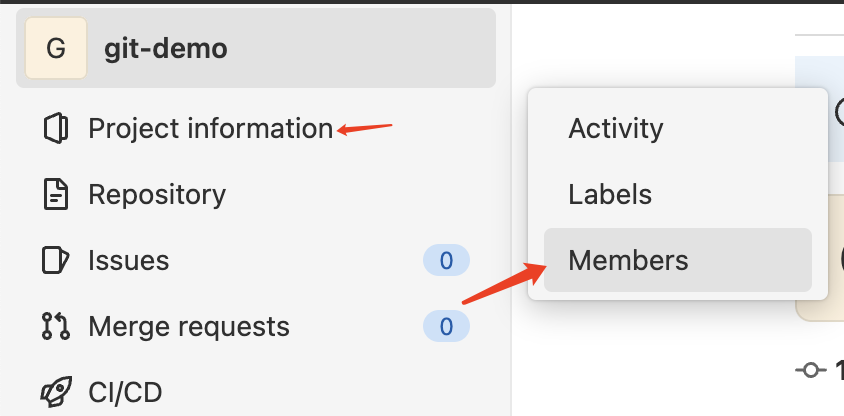Open Members from the flyout menu
Viewport: 844px width, 416px height.
point(628,260)
